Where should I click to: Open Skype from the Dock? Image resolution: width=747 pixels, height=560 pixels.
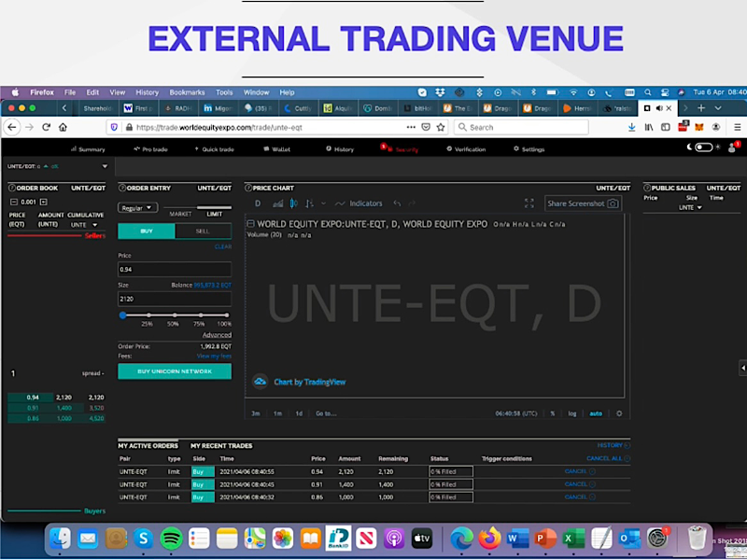click(143, 539)
